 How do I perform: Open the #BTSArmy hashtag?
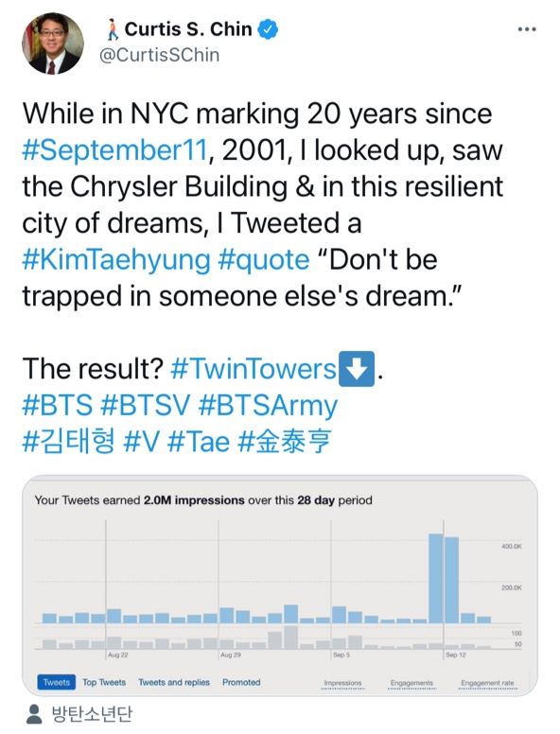click(x=268, y=406)
